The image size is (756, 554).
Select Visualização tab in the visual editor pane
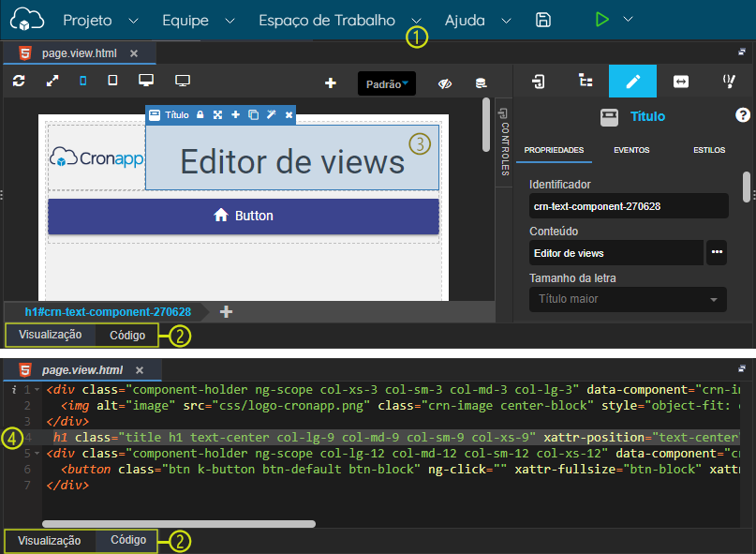51,335
